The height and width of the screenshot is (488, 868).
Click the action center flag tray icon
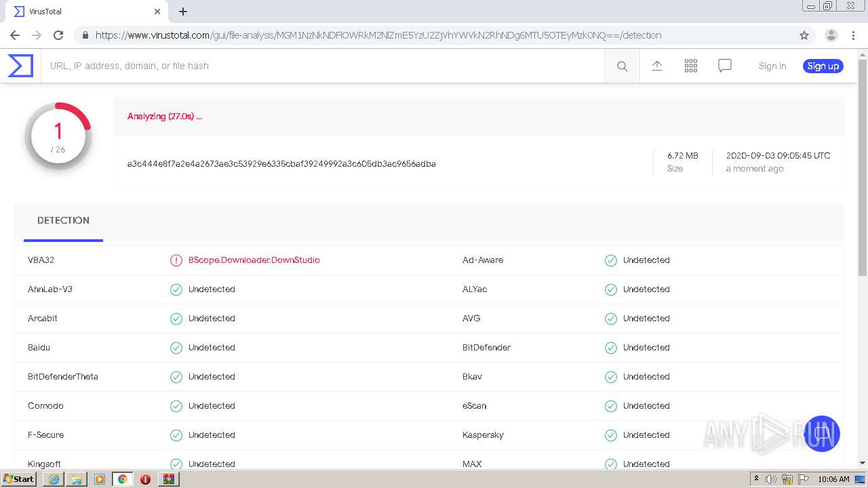pos(804,479)
